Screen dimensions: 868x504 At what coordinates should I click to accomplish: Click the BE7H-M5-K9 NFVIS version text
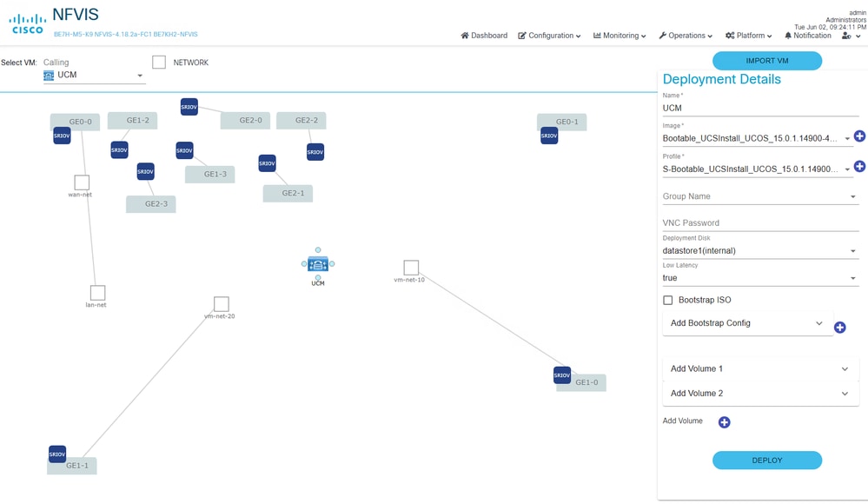126,35
